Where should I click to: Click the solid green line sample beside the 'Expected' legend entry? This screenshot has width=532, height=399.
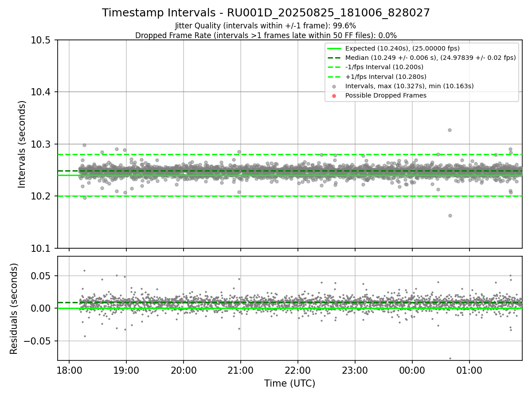(x=334, y=48)
